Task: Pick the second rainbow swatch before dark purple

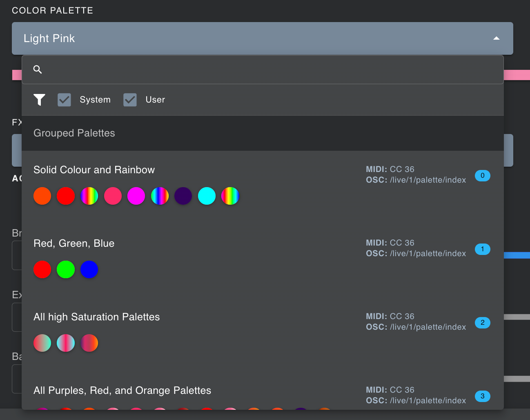Action: pos(160,196)
